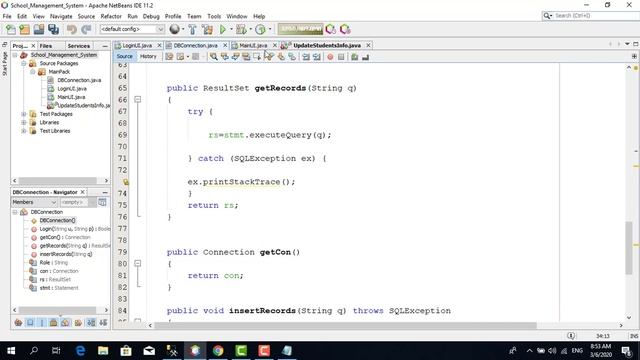Image resolution: width=640 pixels, height=360 pixels.
Task: Collapse the getRecords method code fold
Action: 138,99
